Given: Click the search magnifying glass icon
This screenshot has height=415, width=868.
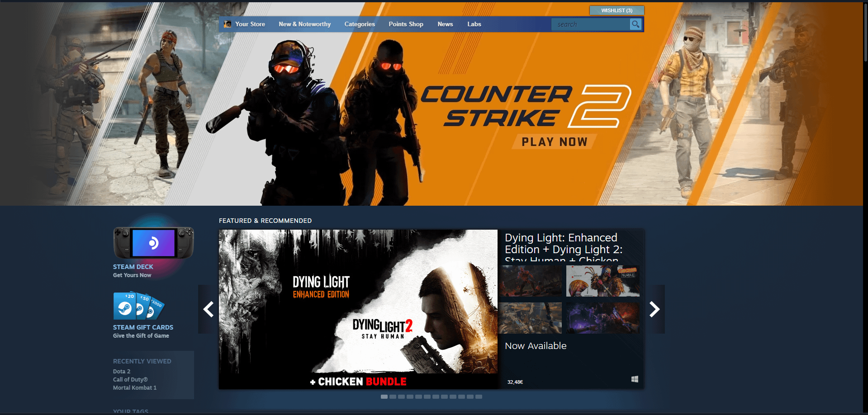Looking at the screenshot, I should click(x=635, y=24).
